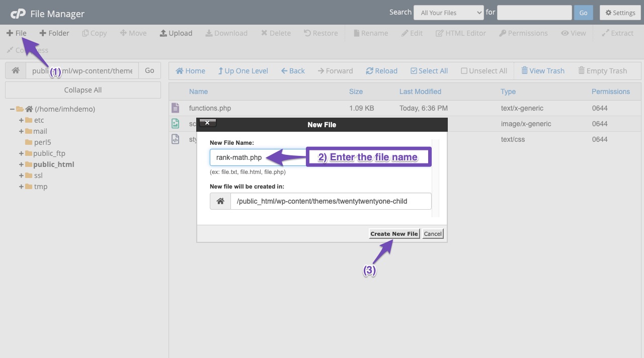Click Empty Trash
The height and width of the screenshot is (358, 644).
[x=602, y=71]
